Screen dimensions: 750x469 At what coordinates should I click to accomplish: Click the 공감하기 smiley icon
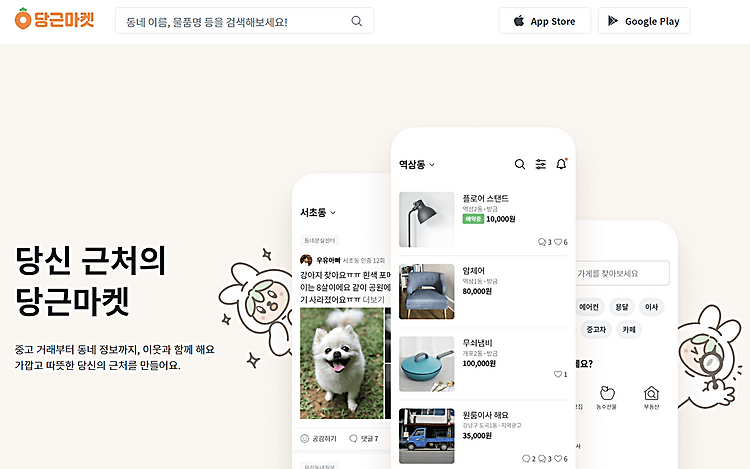[304, 438]
